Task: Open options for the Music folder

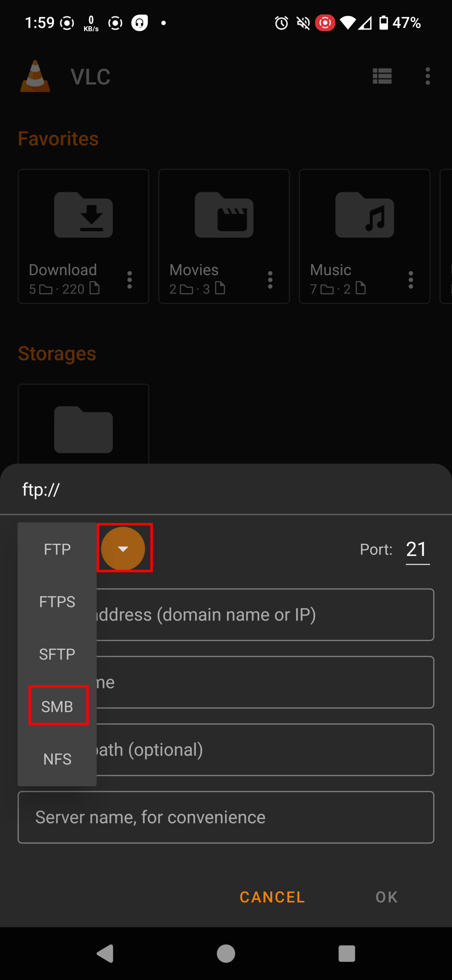Action: pyautogui.click(x=411, y=280)
